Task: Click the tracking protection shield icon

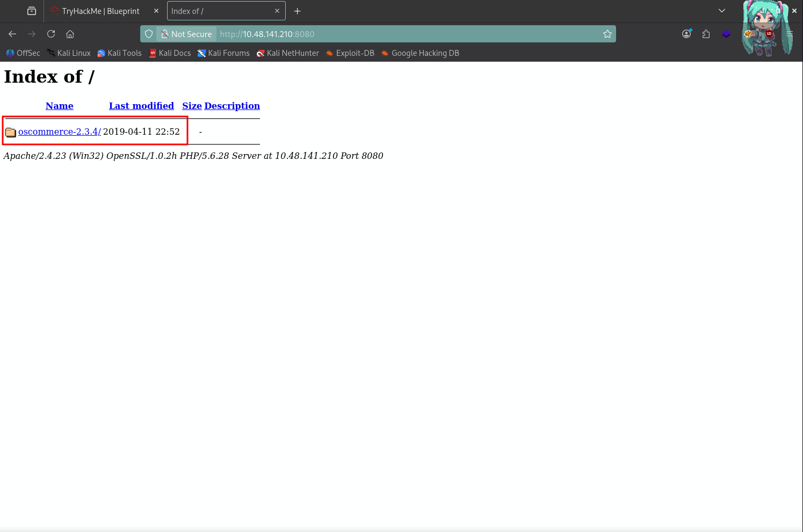Action: [x=149, y=34]
